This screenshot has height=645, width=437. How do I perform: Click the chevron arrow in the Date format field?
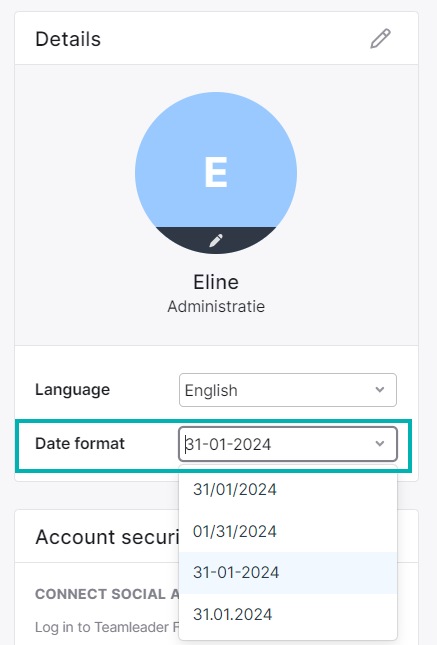tap(380, 444)
